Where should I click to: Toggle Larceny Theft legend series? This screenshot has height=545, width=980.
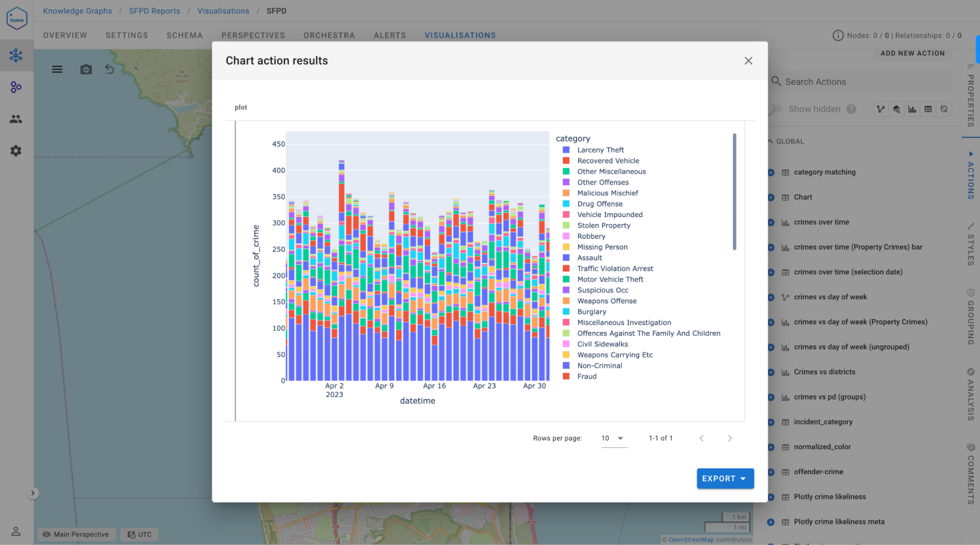coord(600,150)
